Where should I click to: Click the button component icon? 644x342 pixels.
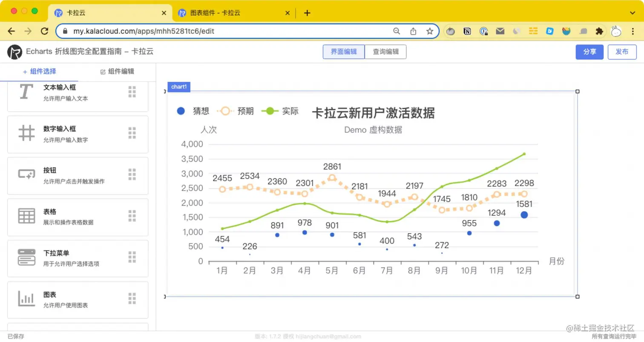pos(26,174)
